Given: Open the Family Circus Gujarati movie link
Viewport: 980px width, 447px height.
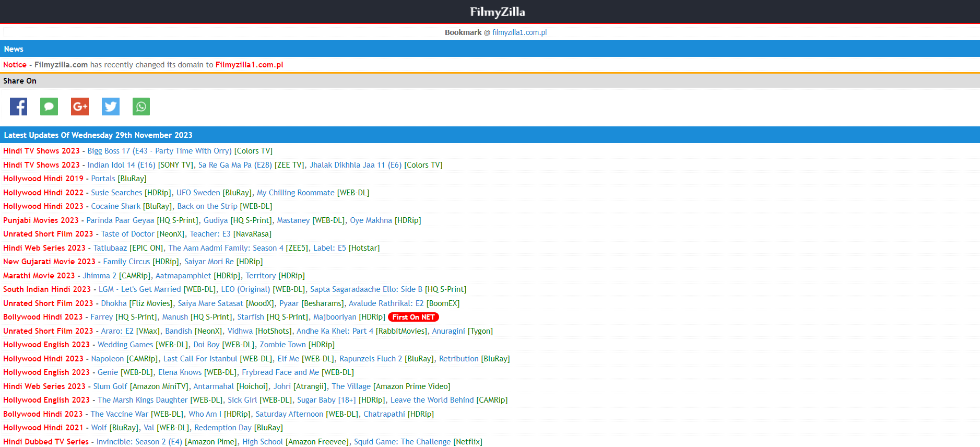Looking at the screenshot, I should pos(126,262).
